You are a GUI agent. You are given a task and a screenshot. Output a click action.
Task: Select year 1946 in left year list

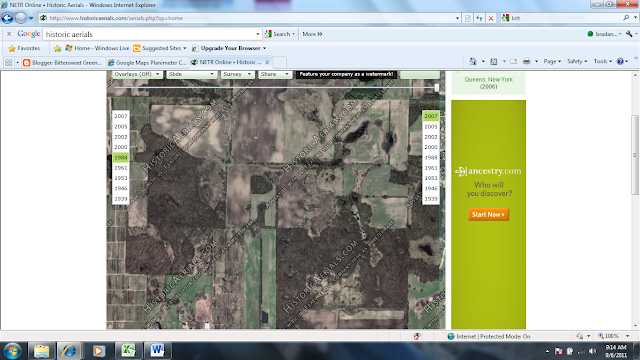(121, 188)
